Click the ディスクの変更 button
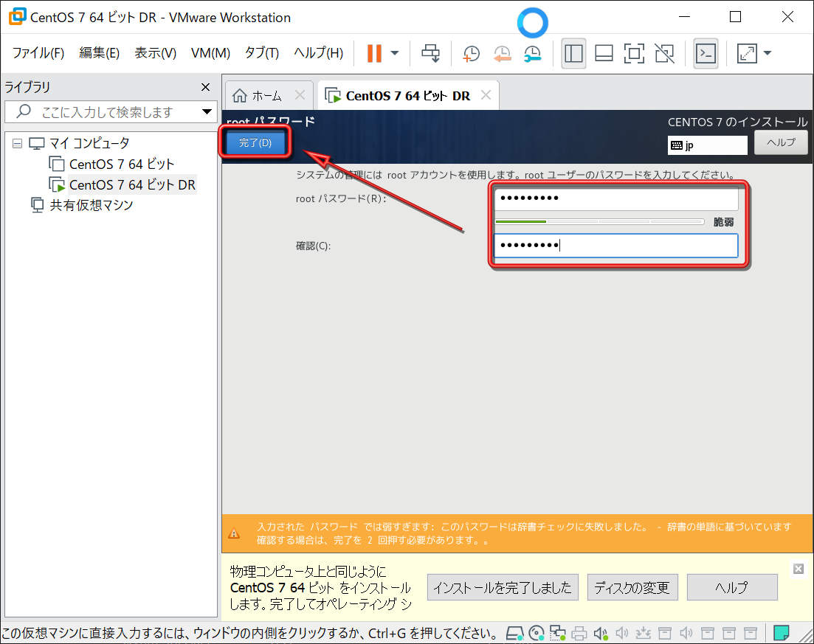This screenshot has width=814, height=644. [x=632, y=588]
